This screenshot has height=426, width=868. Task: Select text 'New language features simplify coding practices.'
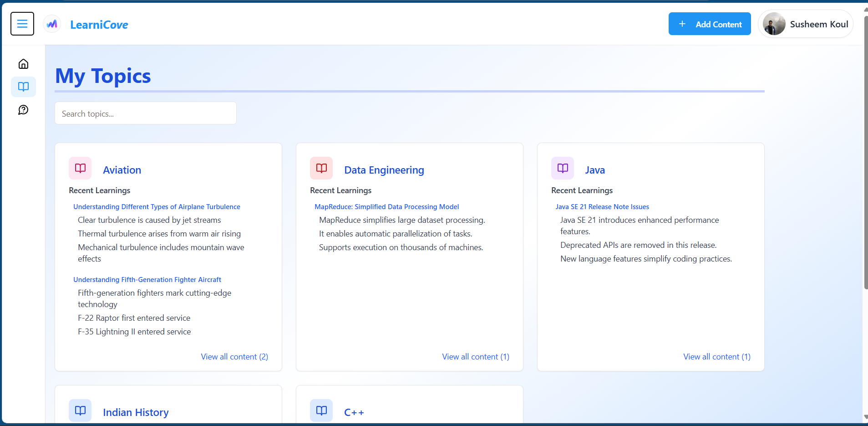646,259
